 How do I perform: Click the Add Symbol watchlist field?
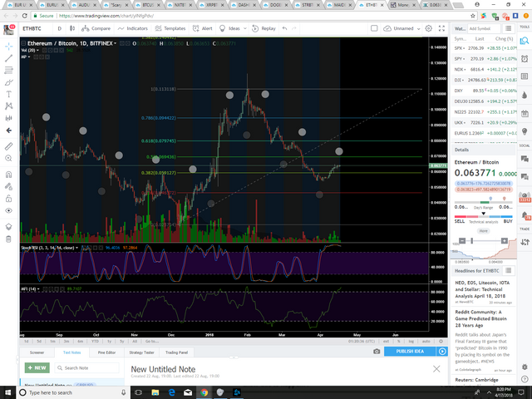pos(484,28)
